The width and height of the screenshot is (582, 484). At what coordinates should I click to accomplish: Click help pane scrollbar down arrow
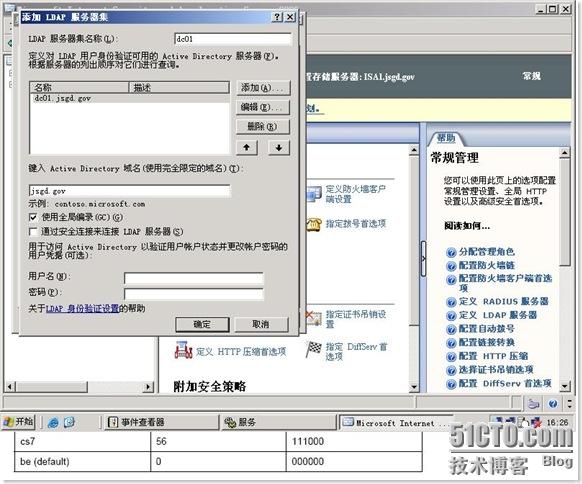point(565,386)
